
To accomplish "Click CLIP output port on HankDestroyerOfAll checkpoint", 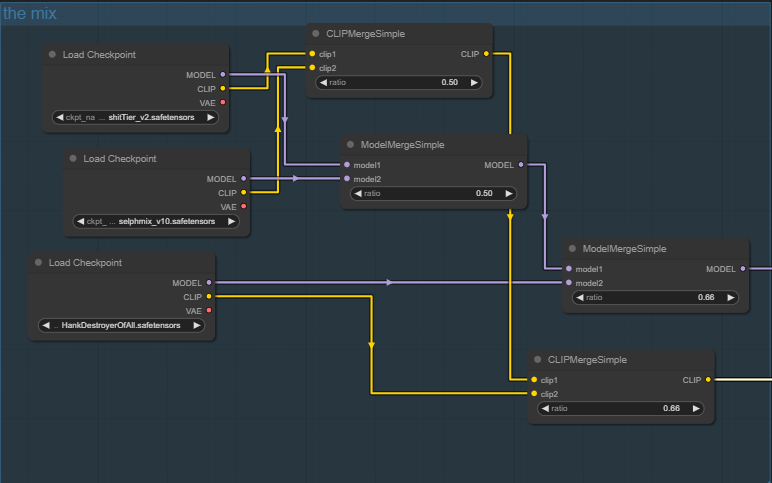I will [x=208, y=297].
